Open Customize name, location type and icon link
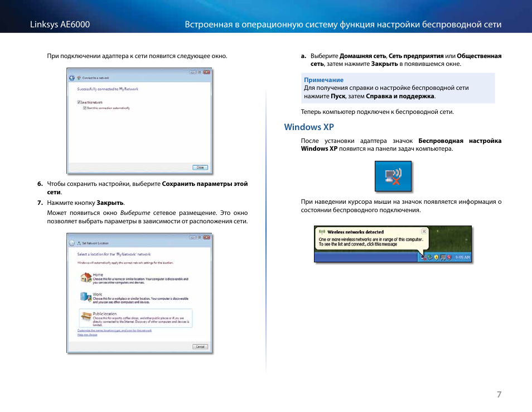532x412 pixels. 114,330
